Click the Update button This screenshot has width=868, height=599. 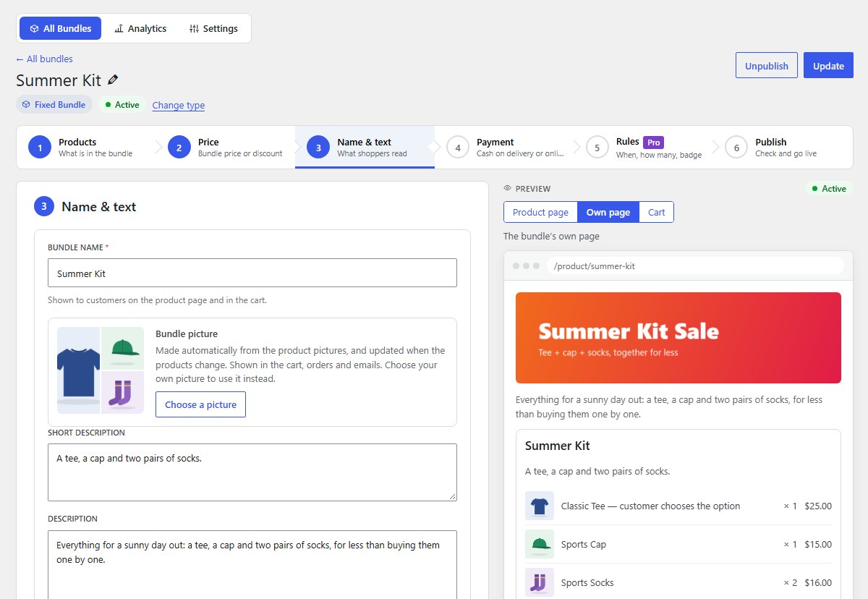pyautogui.click(x=828, y=65)
